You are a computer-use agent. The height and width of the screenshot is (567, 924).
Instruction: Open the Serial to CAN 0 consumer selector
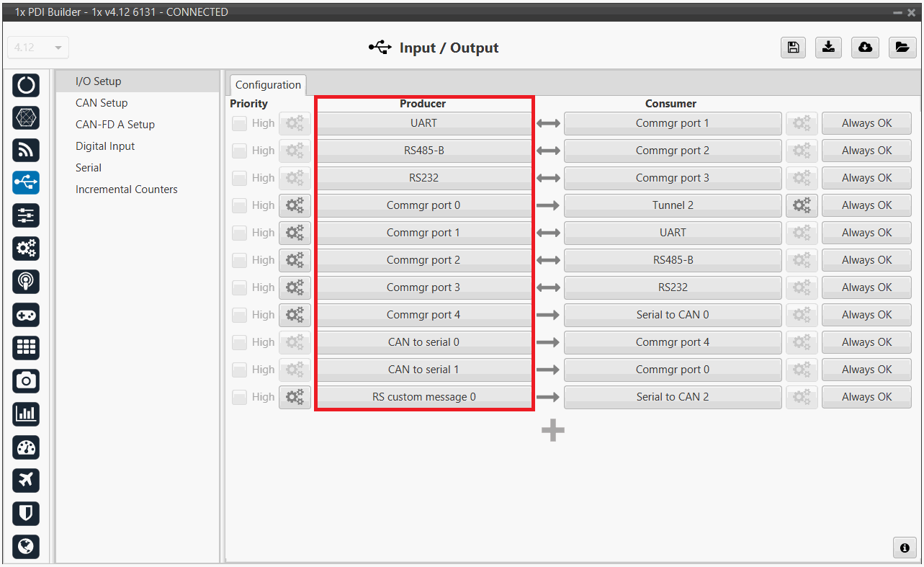[x=672, y=315]
